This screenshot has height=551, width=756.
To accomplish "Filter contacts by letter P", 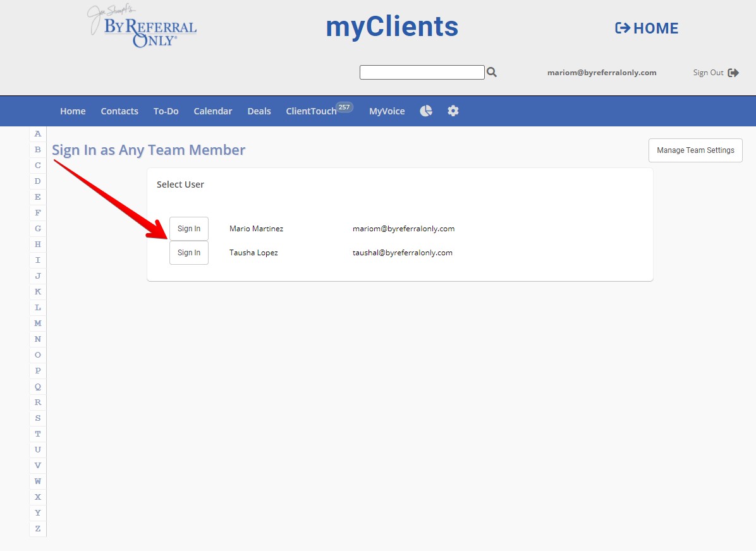I will [37, 371].
